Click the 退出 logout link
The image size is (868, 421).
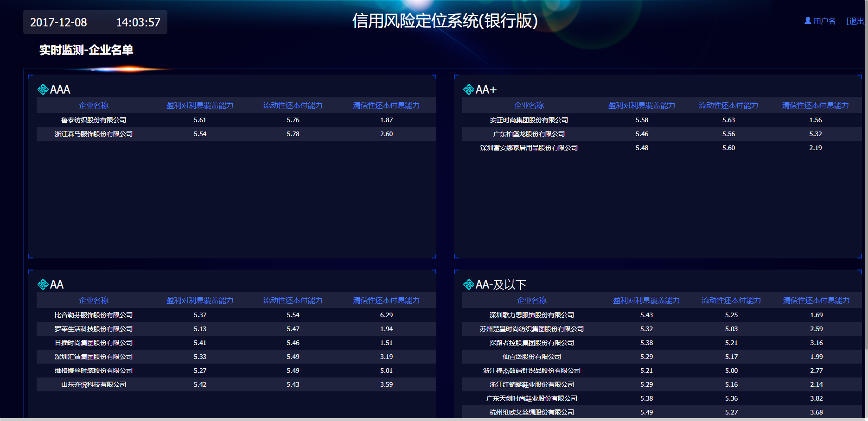pyautogui.click(x=855, y=21)
